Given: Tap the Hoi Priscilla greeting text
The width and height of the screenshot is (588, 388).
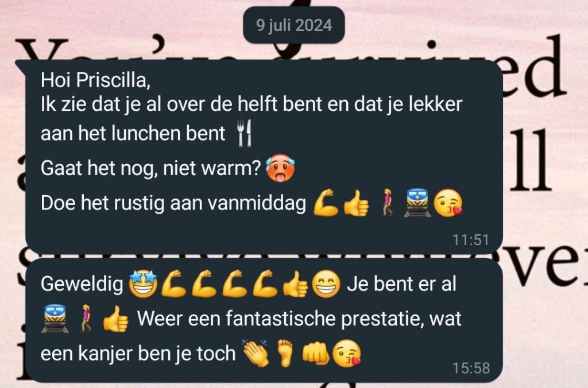Looking at the screenshot, I should pos(95,80).
